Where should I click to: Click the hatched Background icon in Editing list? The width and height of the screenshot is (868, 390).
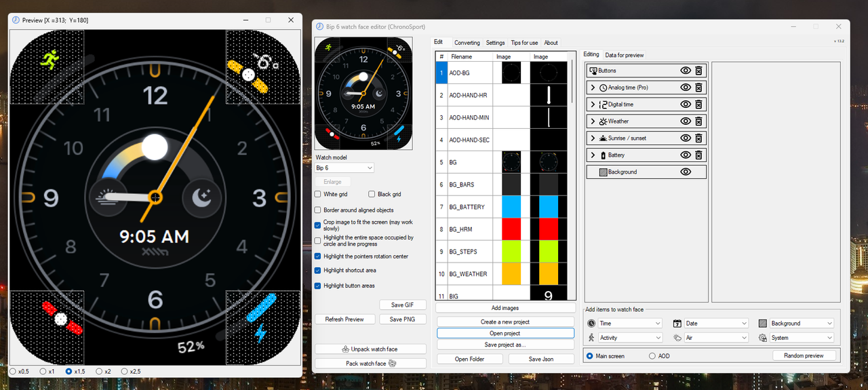pos(603,172)
